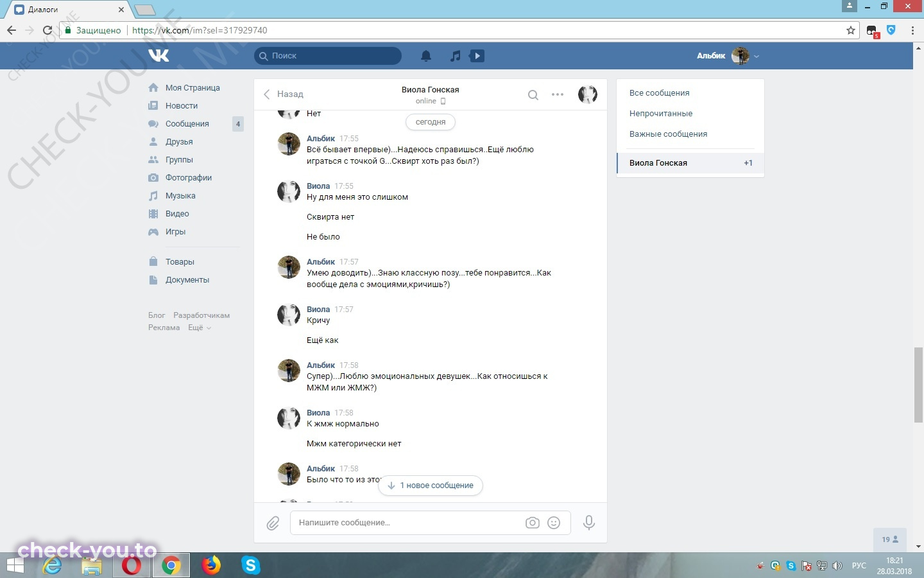Click the VK logo in the header
Screen dimensions: 924x578
[x=158, y=55]
